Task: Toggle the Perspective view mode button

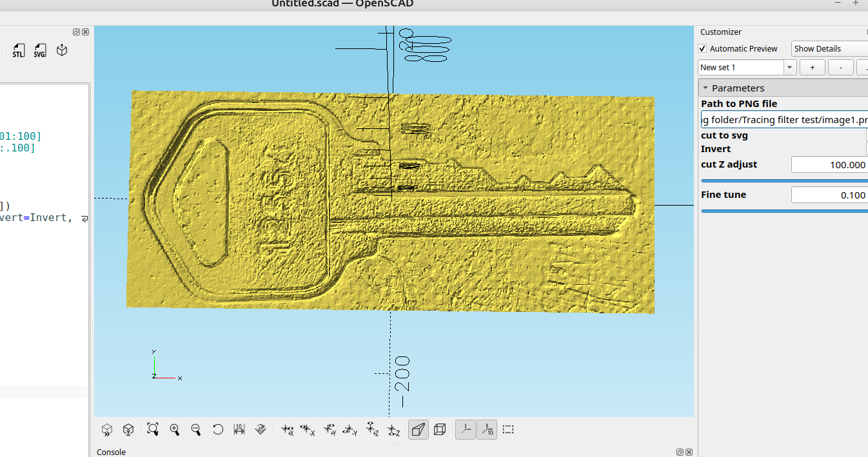Action: tap(419, 429)
